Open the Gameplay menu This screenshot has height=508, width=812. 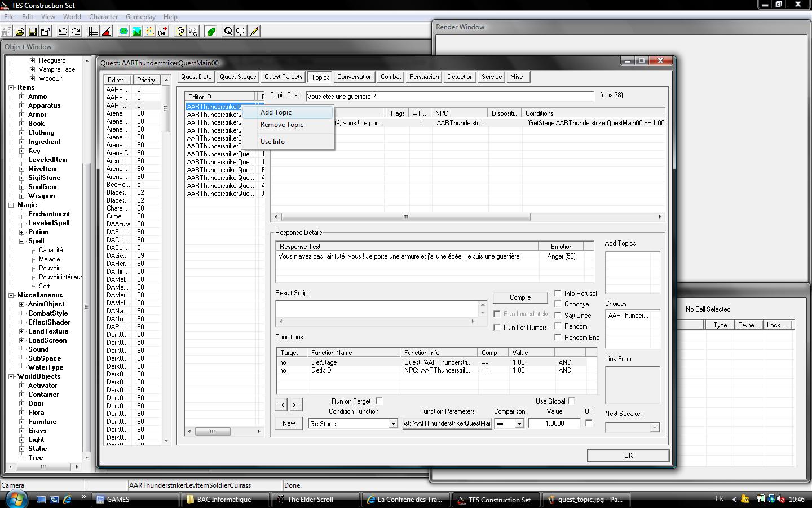pos(140,17)
